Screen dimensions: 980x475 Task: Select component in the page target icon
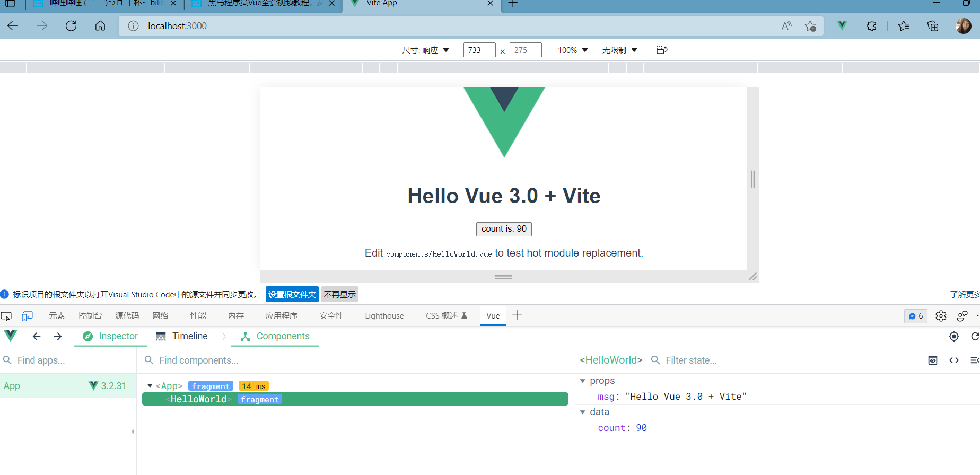954,336
